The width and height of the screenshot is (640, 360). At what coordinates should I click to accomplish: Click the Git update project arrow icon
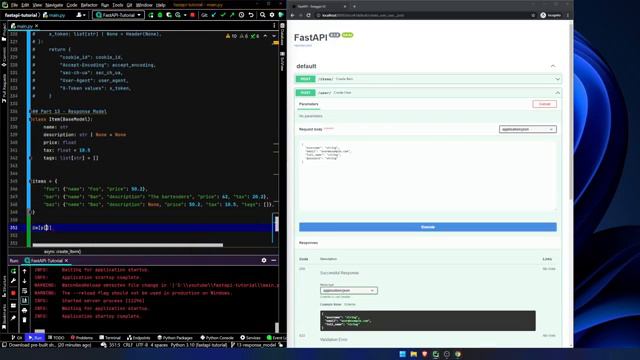tap(214, 15)
